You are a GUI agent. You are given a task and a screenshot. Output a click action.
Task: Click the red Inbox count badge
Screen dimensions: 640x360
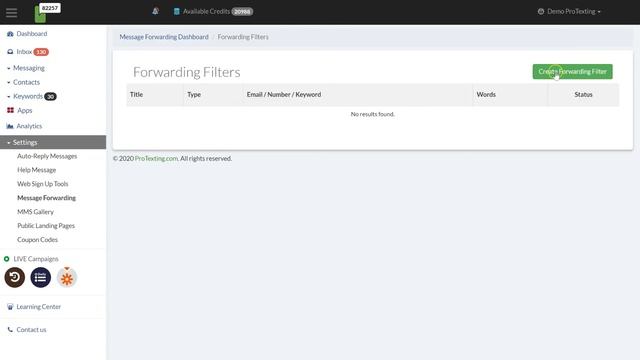click(x=41, y=52)
